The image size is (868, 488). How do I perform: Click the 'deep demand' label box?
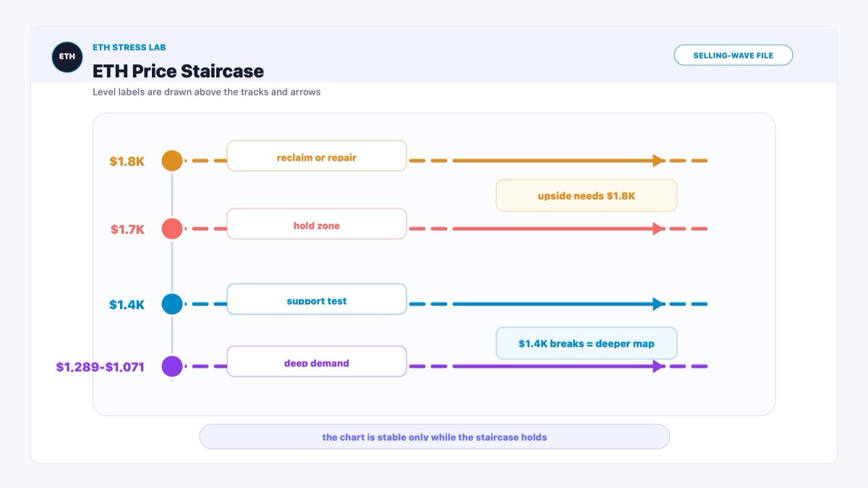coord(317,361)
